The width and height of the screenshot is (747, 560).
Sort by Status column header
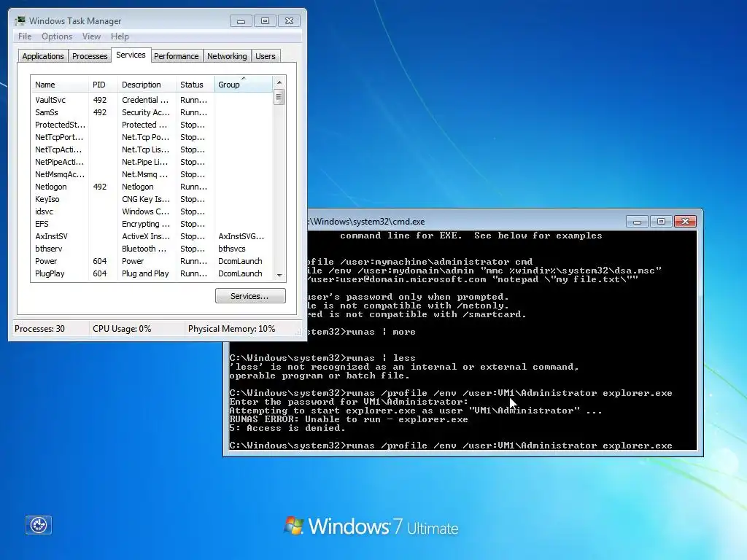[196, 85]
